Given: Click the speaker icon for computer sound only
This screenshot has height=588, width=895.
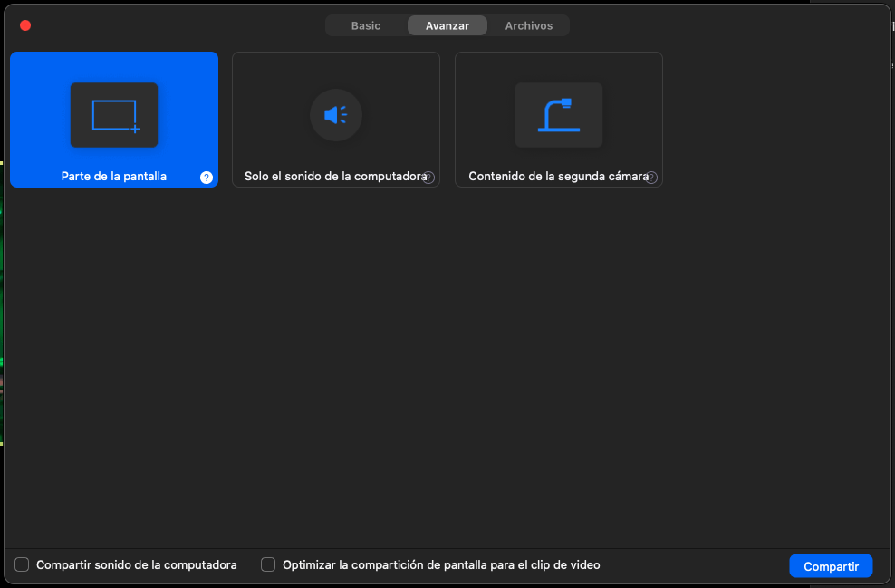Looking at the screenshot, I should [x=336, y=115].
